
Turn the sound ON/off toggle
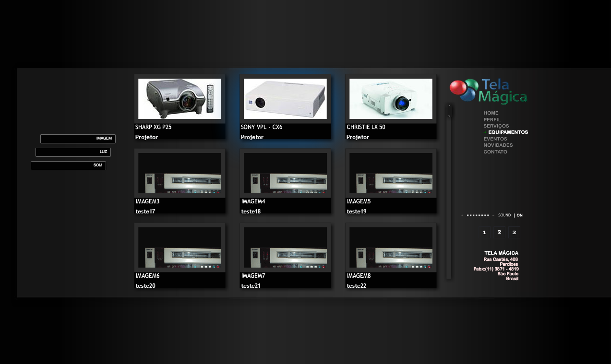coord(519,215)
